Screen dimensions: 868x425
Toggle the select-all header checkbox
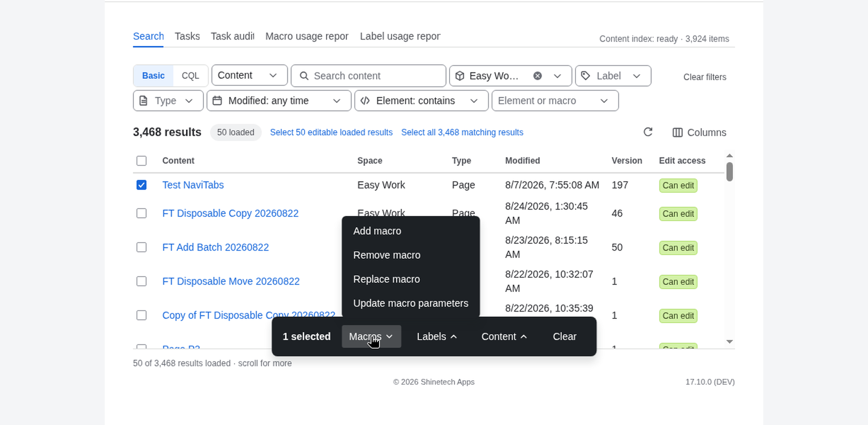(142, 161)
